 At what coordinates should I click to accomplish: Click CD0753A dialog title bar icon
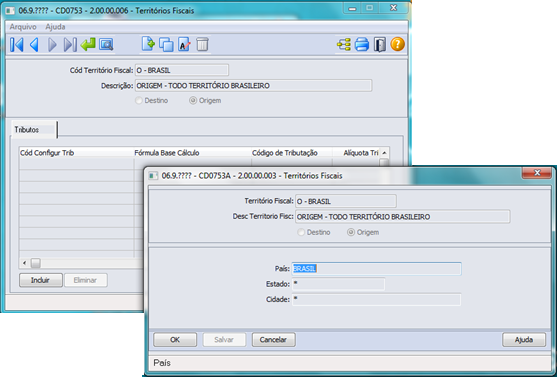coord(153,176)
